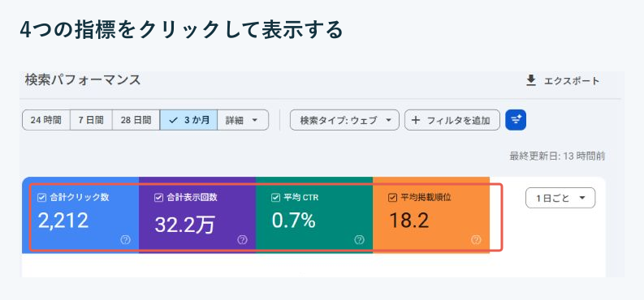Open help icon on 合計表示回数 card

pyautogui.click(x=242, y=240)
